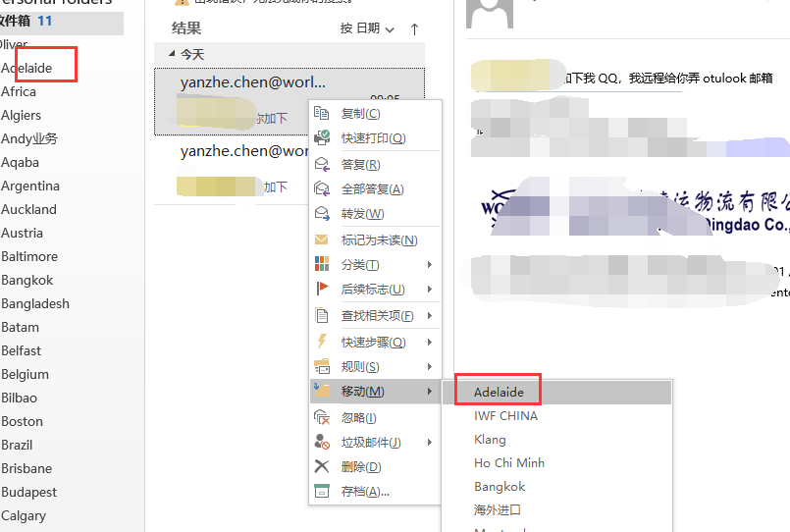Choose 复制(C) from context menu
The height and width of the screenshot is (532, 790).
pyautogui.click(x=375, y=113)
